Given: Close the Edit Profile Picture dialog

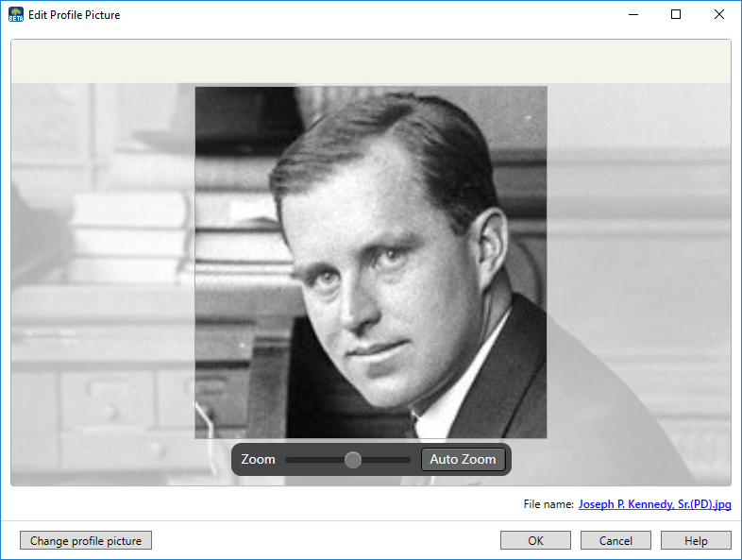Looking at the screenshot, I should tap(718, 15).
